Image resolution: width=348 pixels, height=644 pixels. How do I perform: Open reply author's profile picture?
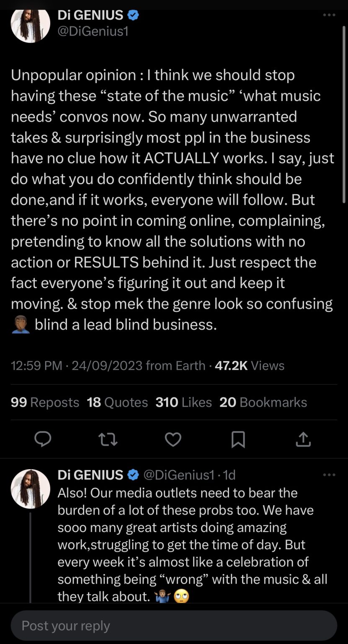coord(30,489)
